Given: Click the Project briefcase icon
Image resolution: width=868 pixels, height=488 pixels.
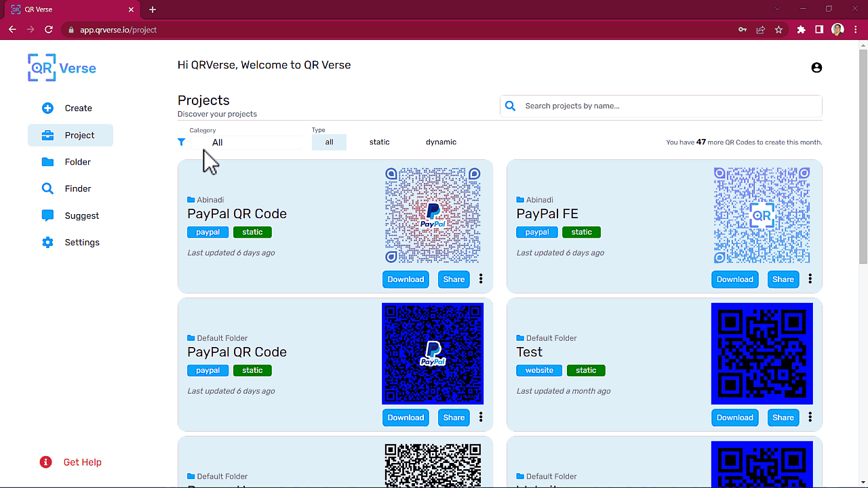Looking at the screenshot, I should [47, 136].
